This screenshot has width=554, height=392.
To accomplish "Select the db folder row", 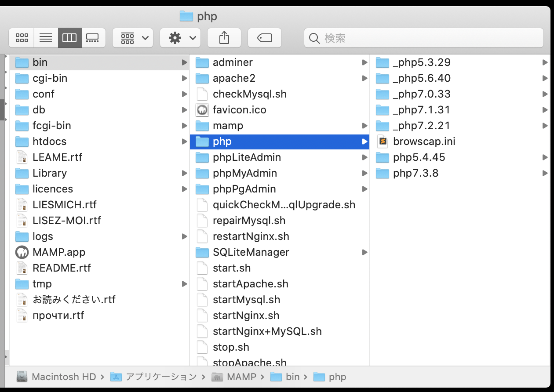I will [x=99, y=110].
